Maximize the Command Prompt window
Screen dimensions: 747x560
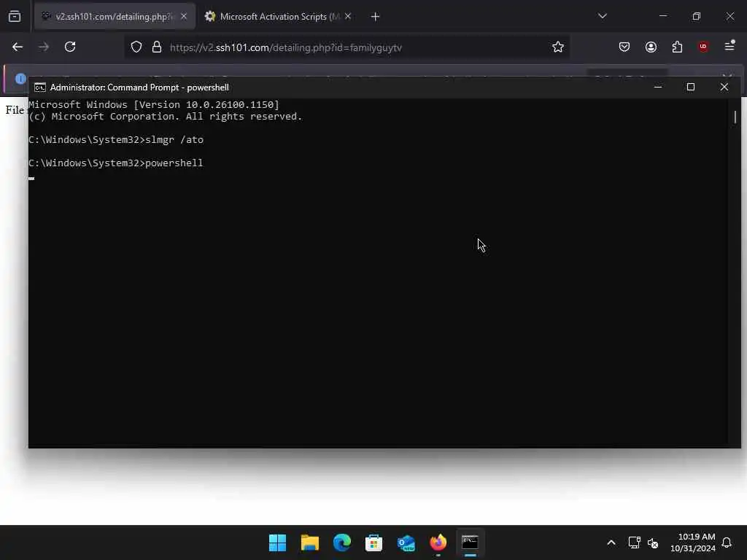[x=691, y=87]
